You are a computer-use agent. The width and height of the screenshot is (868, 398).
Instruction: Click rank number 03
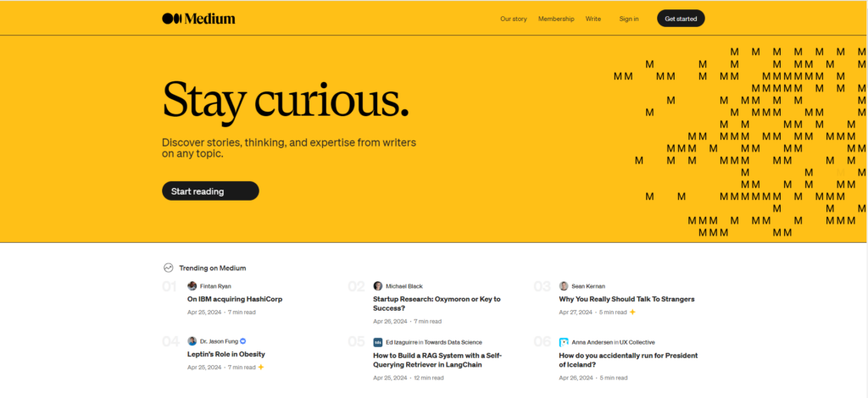(542, 286)
